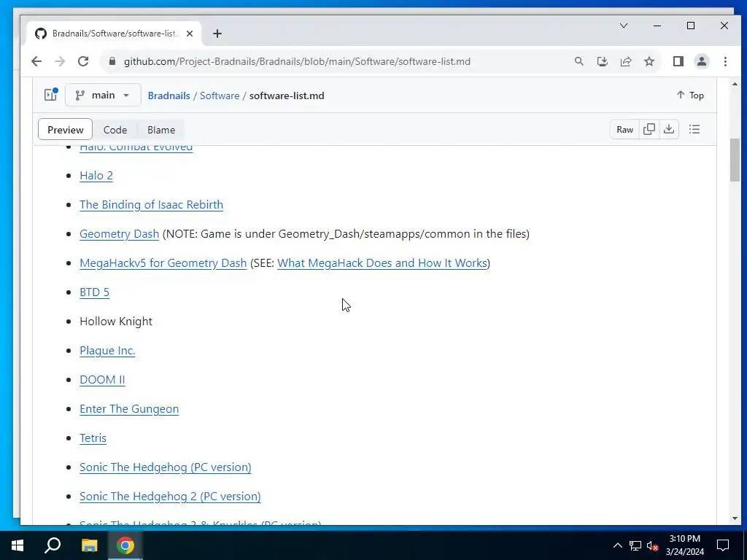Close the Bradnails software-list tab

pos(190,34)
